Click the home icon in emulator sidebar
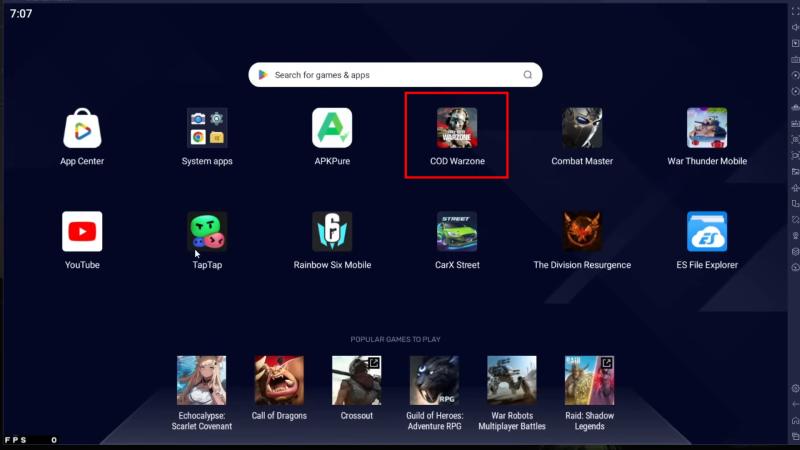The height and width of the screenshot is (450, 800). tap(795, 421)
